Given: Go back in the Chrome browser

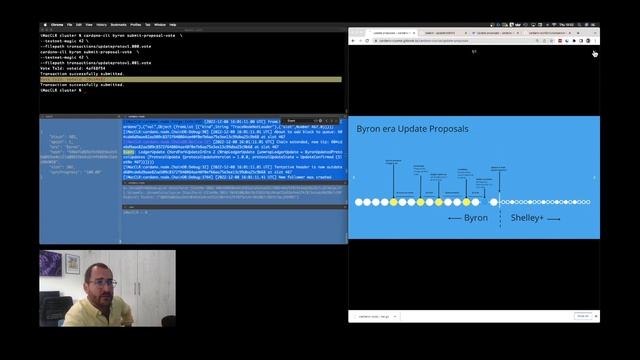Looking at the screenshot, I should tap(353, 41).
